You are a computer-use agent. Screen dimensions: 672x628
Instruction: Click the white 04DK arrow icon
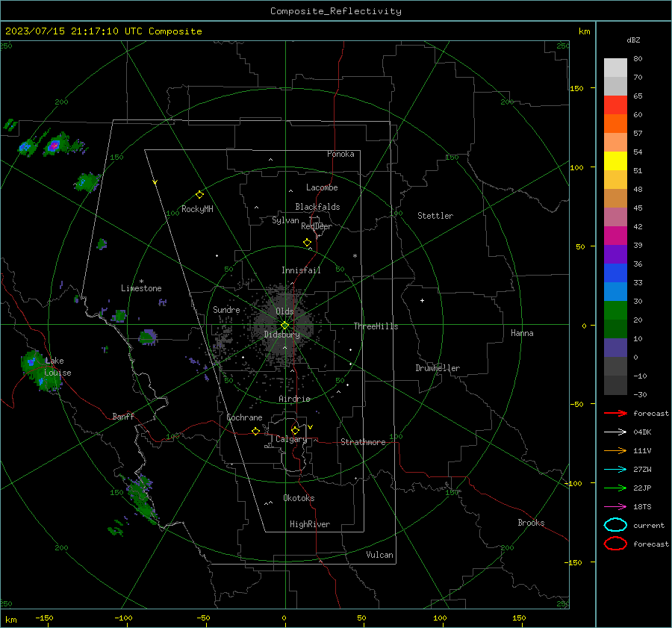pyautogui.click(x=615, y=432)
